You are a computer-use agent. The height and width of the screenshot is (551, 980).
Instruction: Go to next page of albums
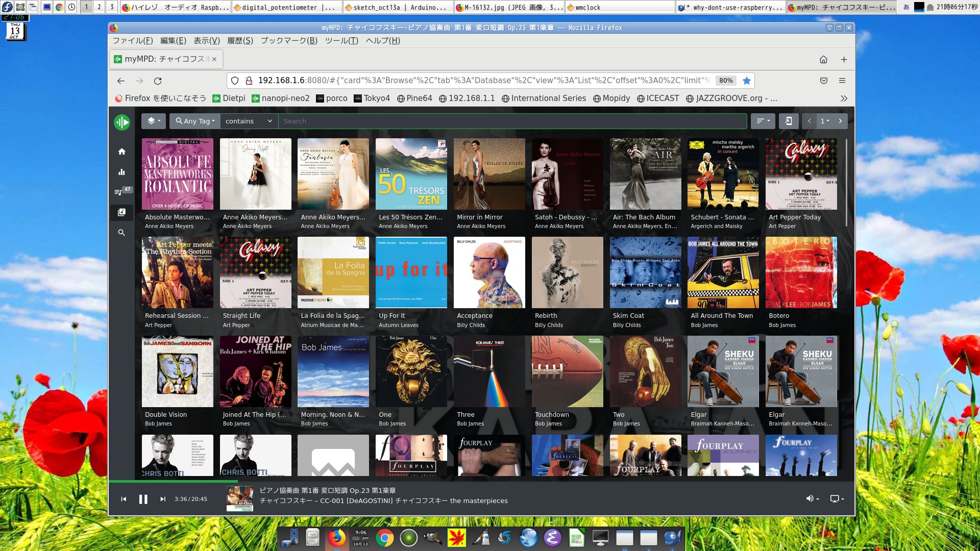pyautogui.click(x=840, y=121)
